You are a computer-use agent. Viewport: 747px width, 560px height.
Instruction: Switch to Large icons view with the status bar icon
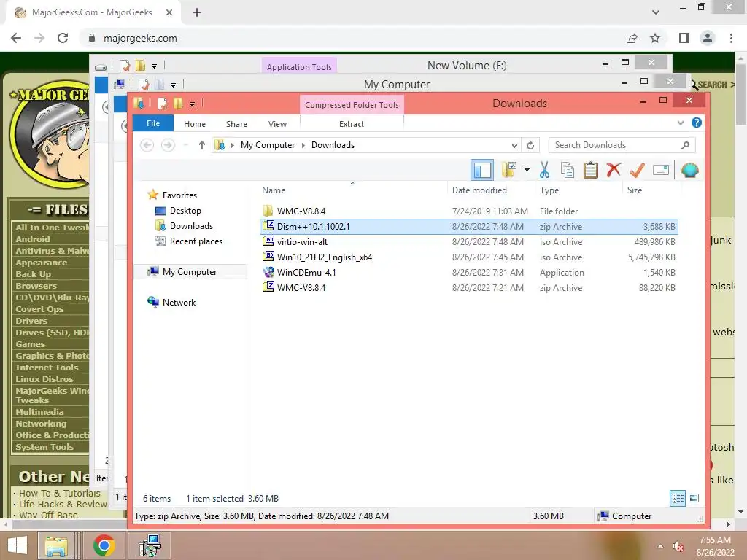(694, 499)
